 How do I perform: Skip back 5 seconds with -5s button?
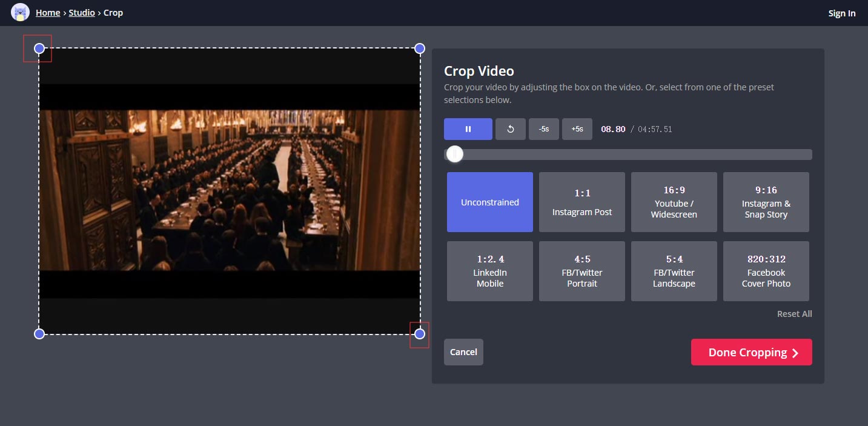pos(543,128)
